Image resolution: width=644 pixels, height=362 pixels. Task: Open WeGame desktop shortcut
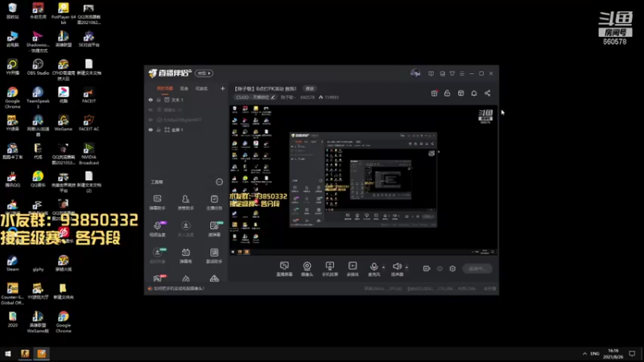pyautogui.click(x=64, y=123)
